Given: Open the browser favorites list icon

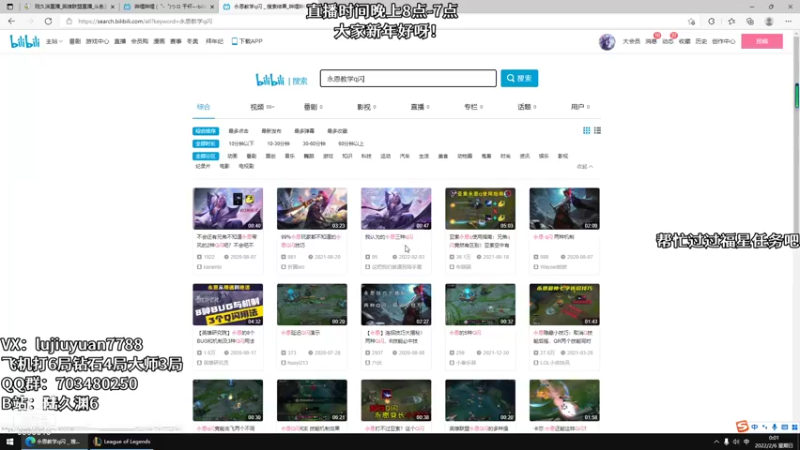Looking at the screenshot, I should click(731, 21).
